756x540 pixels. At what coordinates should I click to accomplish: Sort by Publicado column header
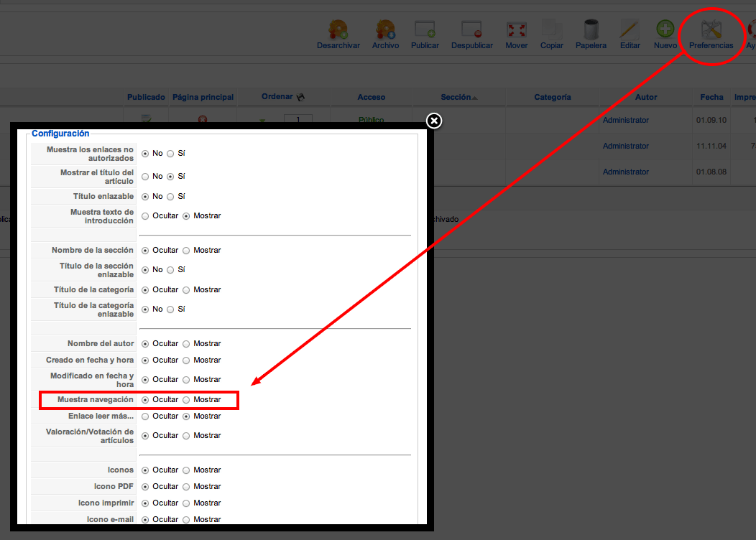click(146, 97)
